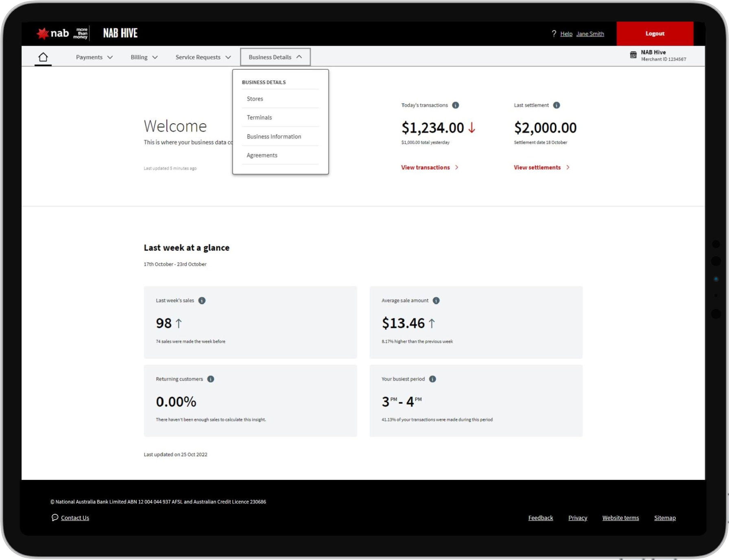Click info icon next to Last settlement
Image resolution: width=729 pixels, height=560 pixels.
tap(557, 105)
